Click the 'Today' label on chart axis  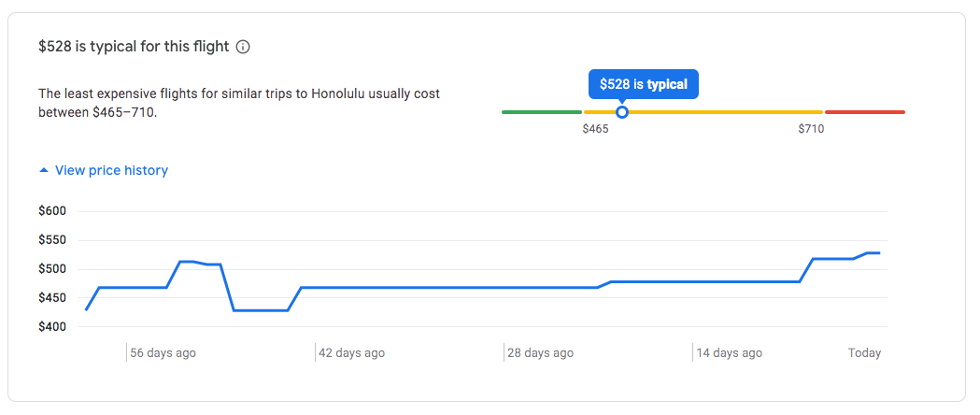pyautogui.click(x=864, y=353)
